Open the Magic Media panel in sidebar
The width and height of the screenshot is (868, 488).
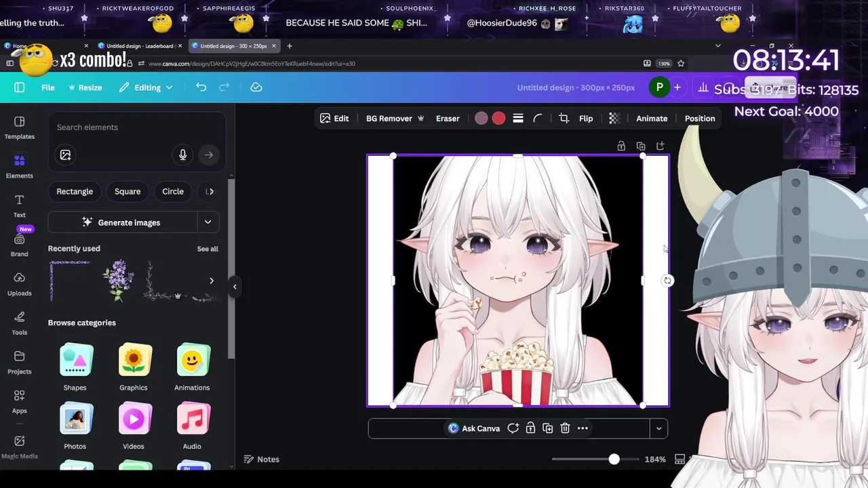(x=19, y=447)
